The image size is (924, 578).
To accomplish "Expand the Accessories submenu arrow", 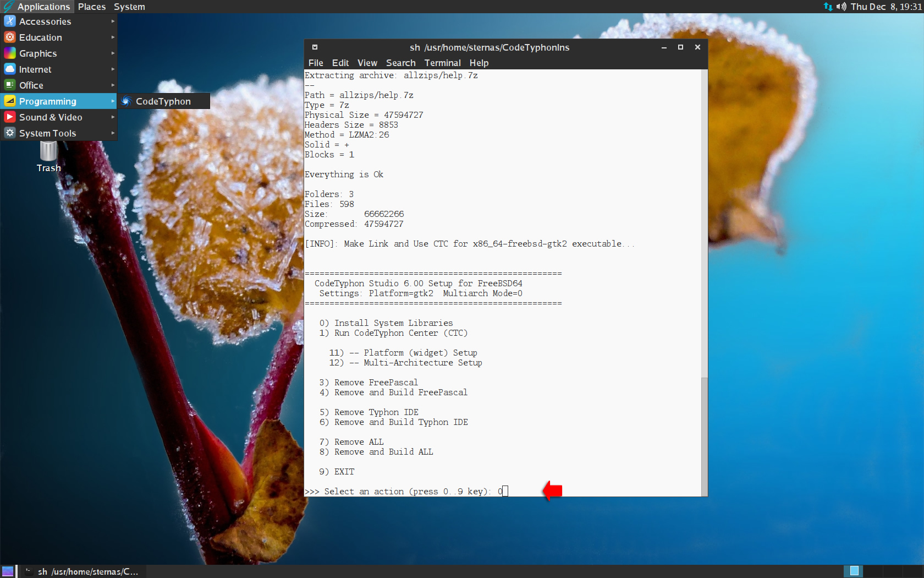I will coord(113,21).
